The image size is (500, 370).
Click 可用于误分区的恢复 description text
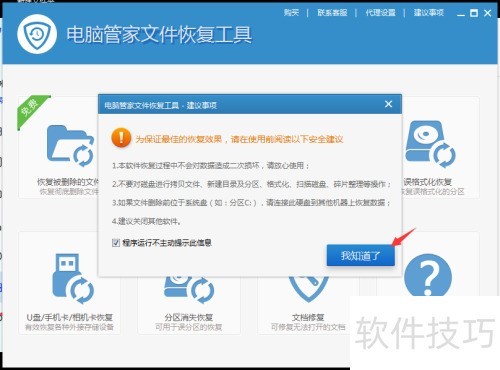coord(189,327)
